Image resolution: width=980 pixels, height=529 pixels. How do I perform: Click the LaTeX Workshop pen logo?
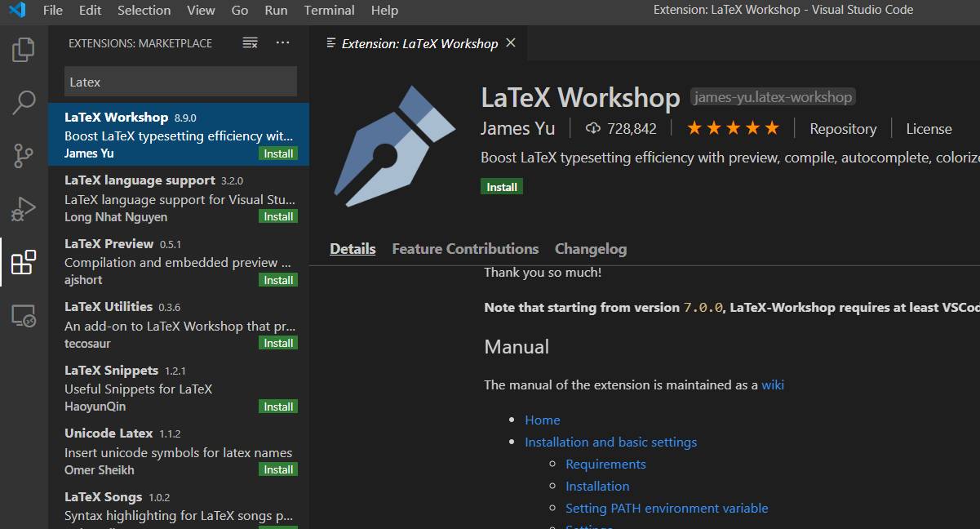tap(396, 144)
